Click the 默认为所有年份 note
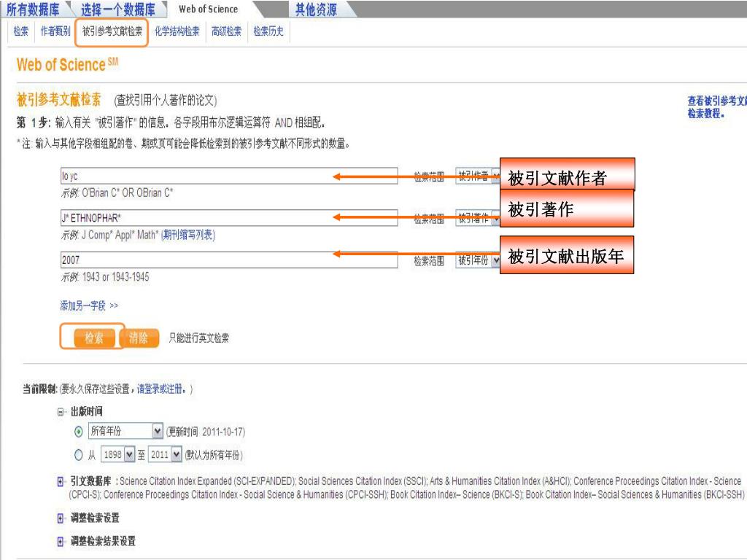Screen dimensions: 747x560 tap(214, 455)
